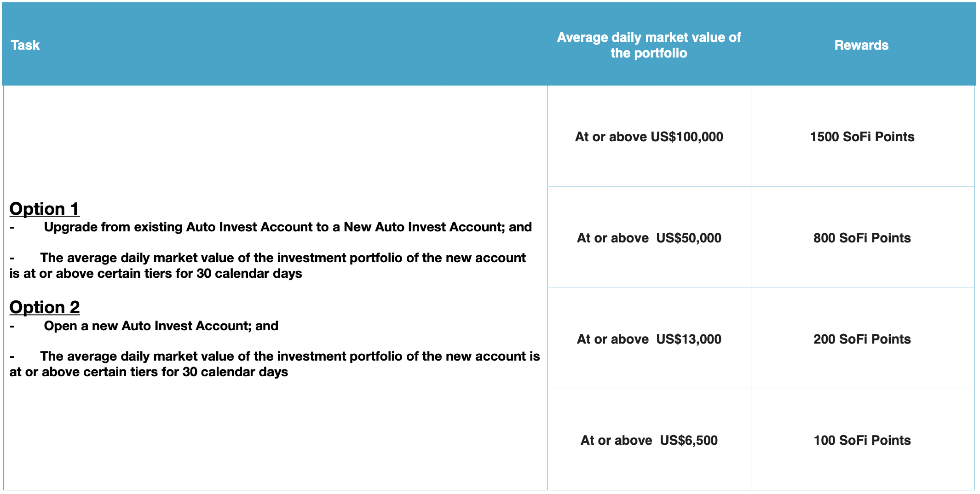Click the Upgrade from existing Auto Invest Account line
Image resolution: width=980 pixels, height=494 pixels.
point(288,227)
